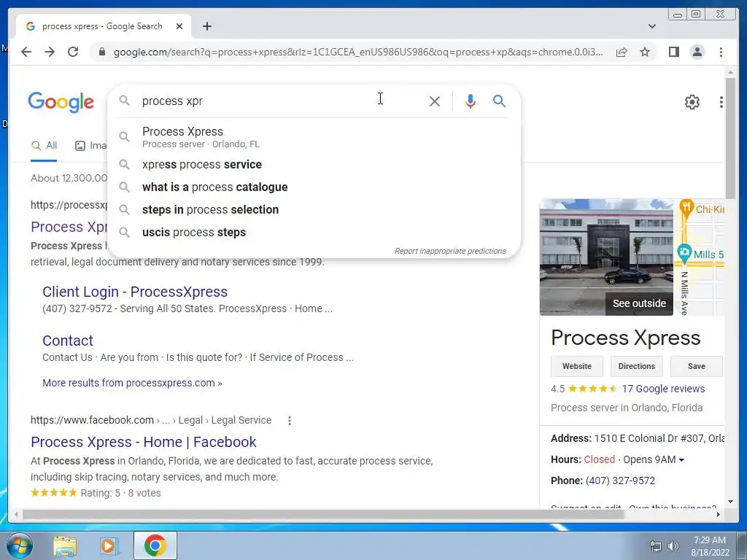Select the 'xpress process service' suggestion
The width and height of the screenshot is (747, 560).
click(314, 164)
